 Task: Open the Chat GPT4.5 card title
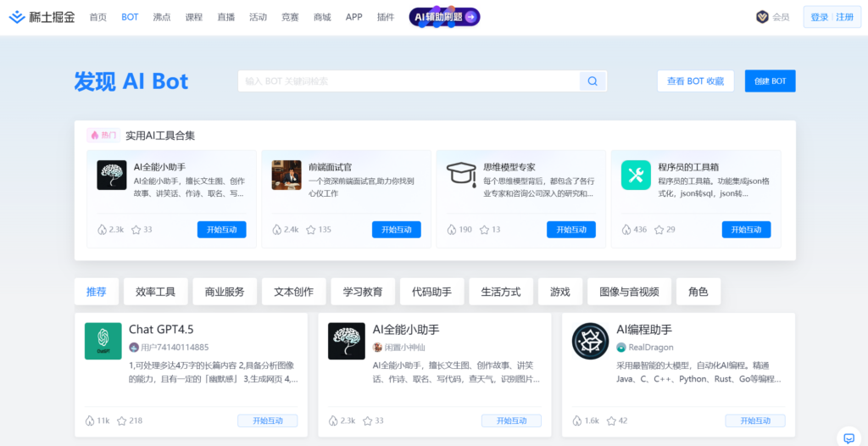[161, 330]
